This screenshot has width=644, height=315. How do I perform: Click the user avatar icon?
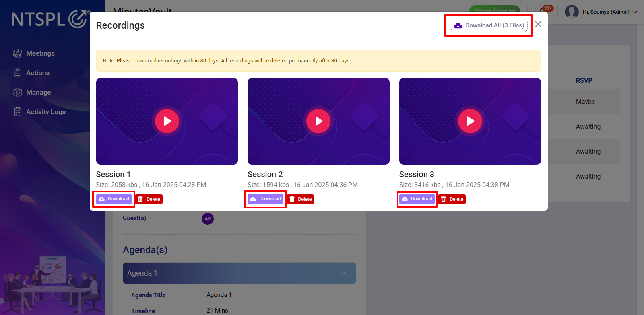pos(572,12)
